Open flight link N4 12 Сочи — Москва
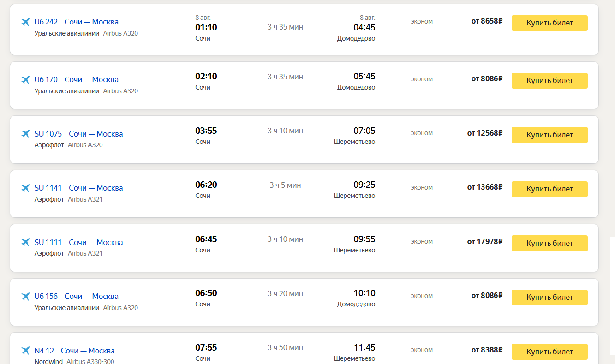Screen dimensions: 615x364 74,351
